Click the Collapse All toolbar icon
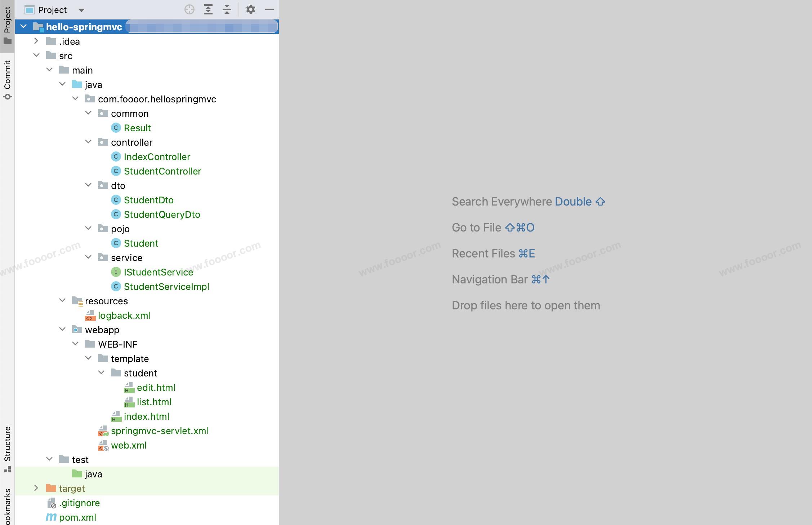Image resolution: width=812 pixels, height=525 pixels. pos(227,10)
